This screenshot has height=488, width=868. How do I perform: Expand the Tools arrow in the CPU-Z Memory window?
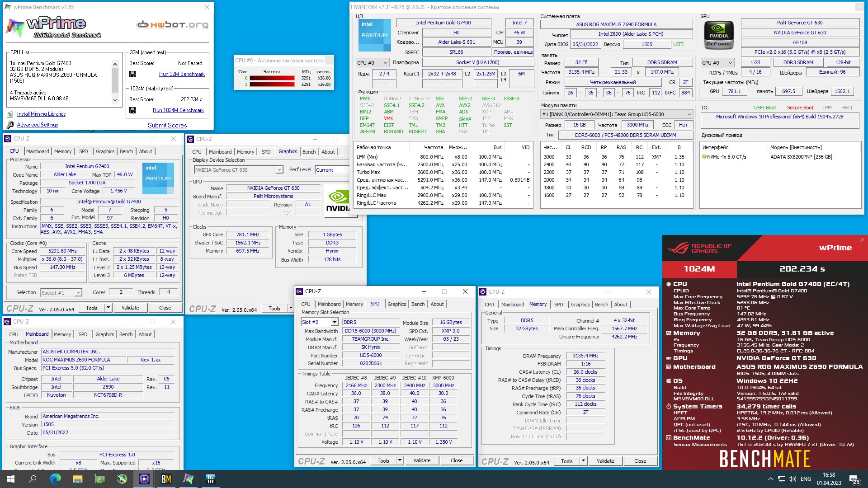[583, 461]
